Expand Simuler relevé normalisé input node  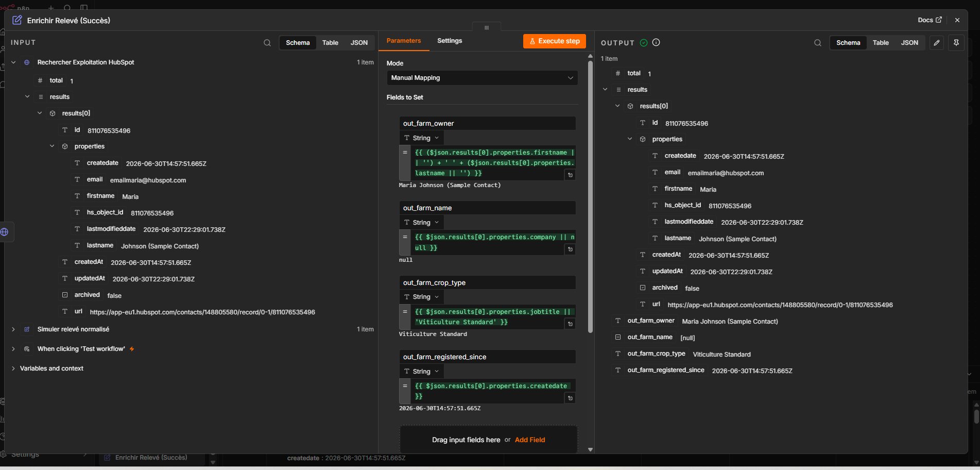point(13,329)
